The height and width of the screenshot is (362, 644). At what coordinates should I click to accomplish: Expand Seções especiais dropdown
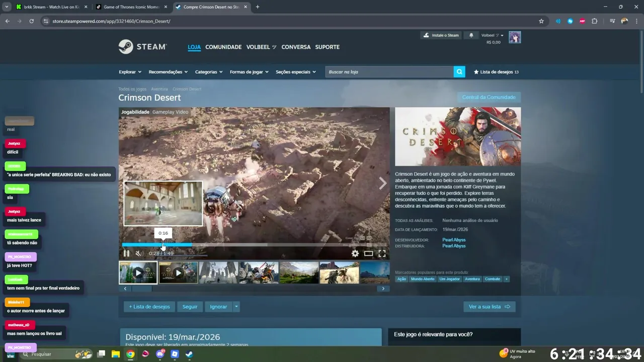coord(296,72)
